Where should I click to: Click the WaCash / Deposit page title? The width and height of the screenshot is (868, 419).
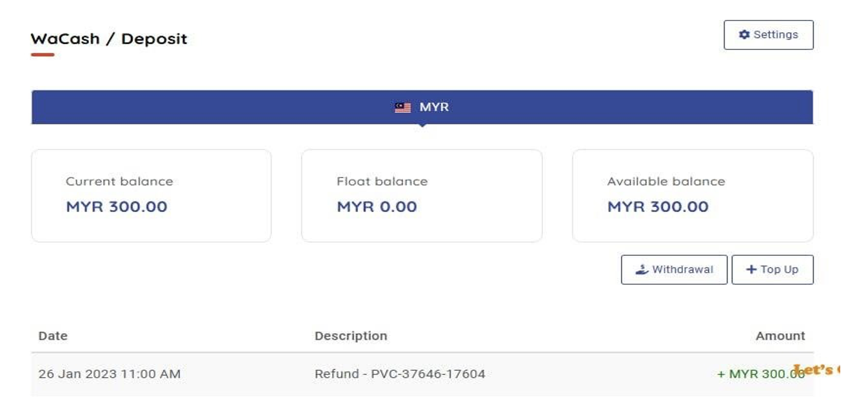tap(109, 39)
